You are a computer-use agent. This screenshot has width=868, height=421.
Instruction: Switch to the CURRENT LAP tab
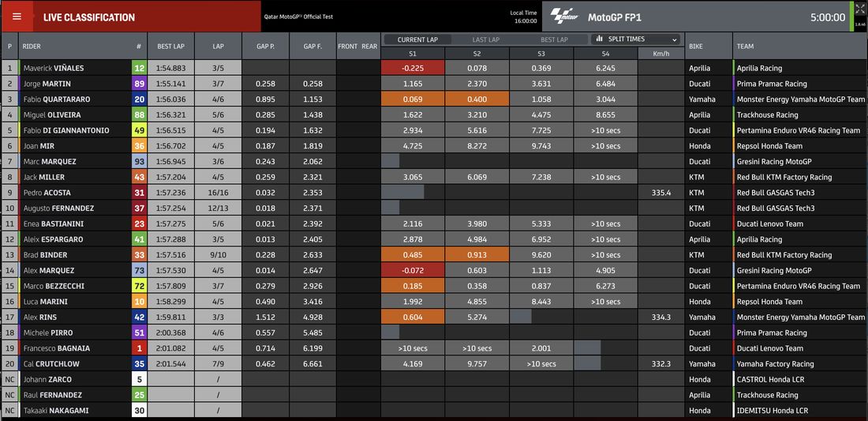417,39
